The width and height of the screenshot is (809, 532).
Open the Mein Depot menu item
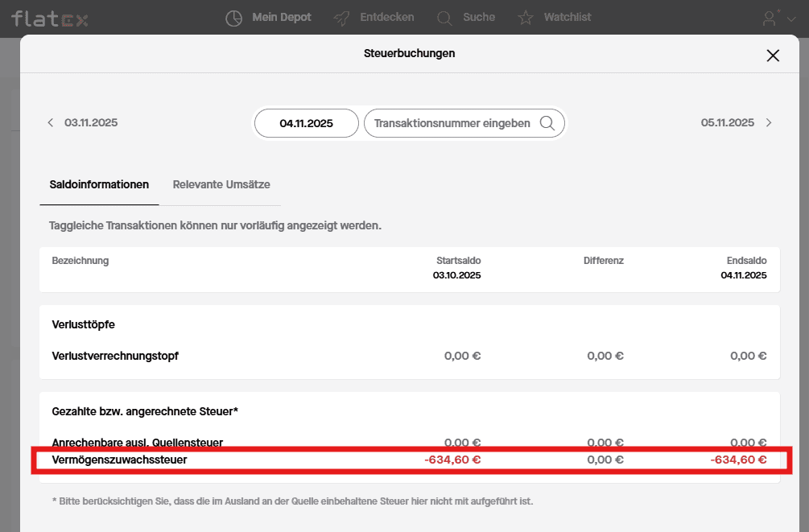(x=281, y=17)
